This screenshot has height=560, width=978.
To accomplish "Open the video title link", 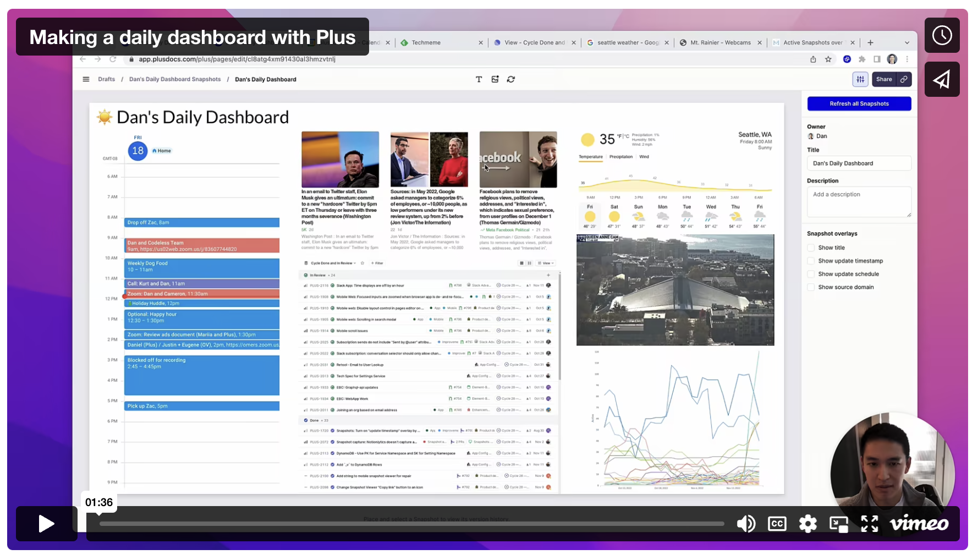I will [193, 37].
